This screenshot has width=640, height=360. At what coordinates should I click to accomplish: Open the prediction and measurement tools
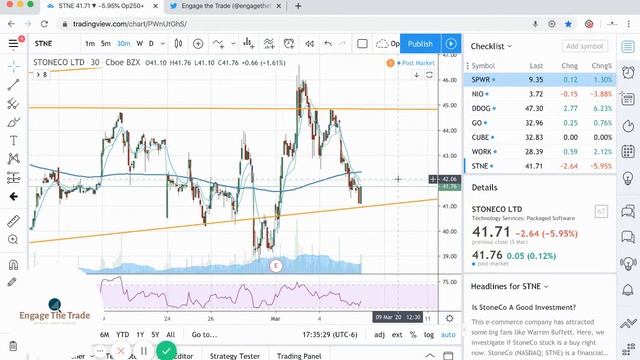(x=13, y=178)
